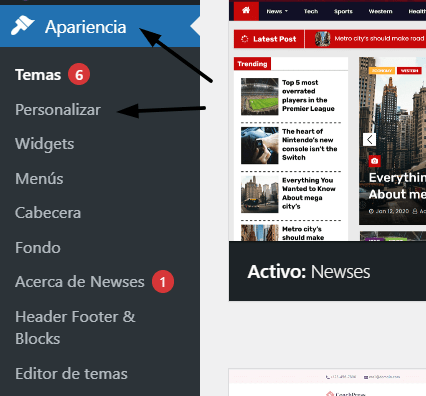This screenshot has width=426, height=396.
Task: Open the featured slider headline 'Everythin'
Action: pos(397,186)
